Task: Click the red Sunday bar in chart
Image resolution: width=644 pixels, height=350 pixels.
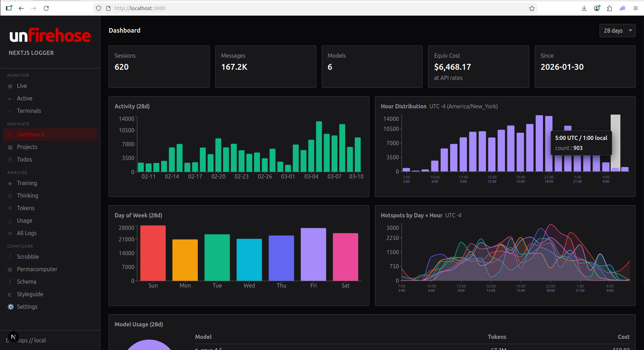Action: (x=153, y=253)
